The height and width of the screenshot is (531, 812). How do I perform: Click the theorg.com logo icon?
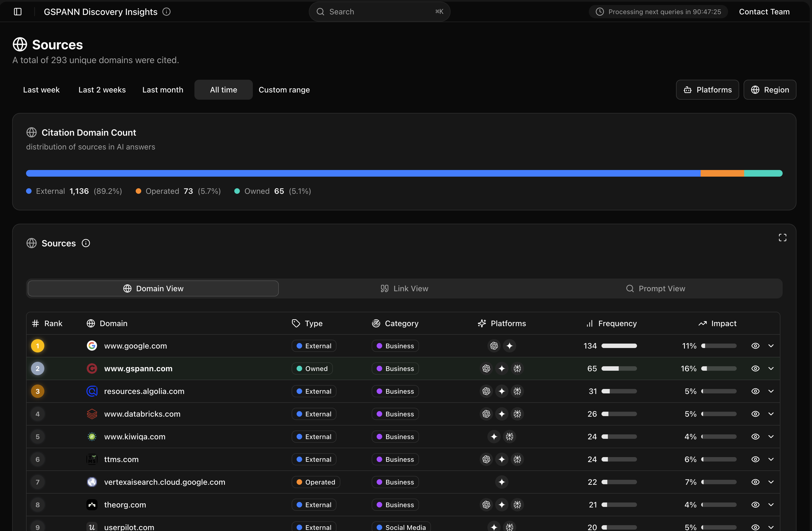pyautogui.click(x=92, y=505)
